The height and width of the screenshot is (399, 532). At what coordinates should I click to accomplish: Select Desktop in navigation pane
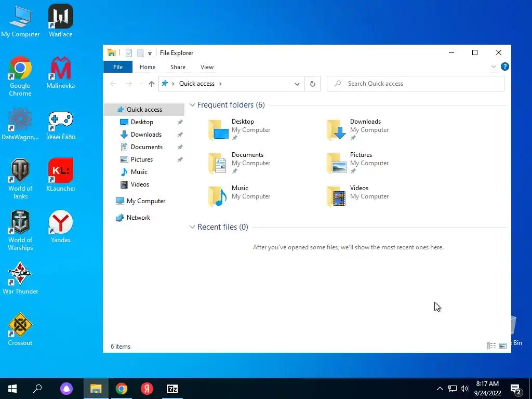click(x=144, y=122)
